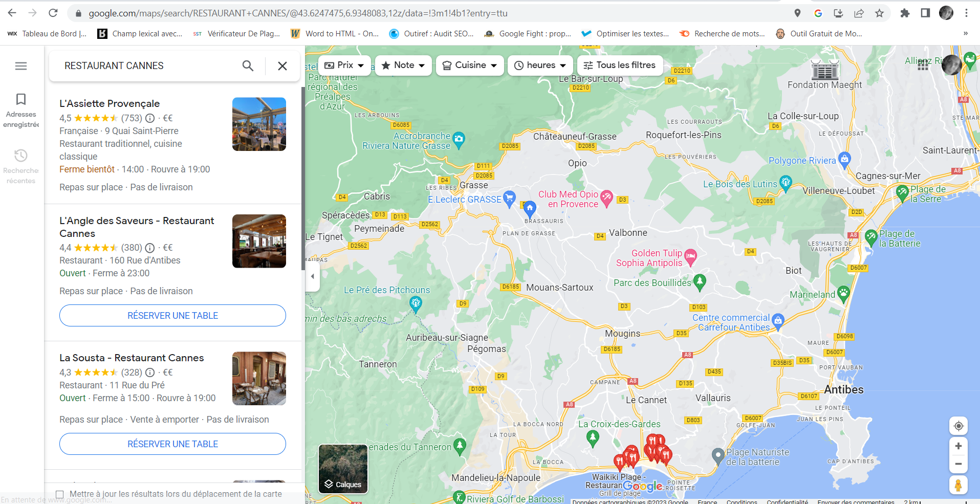Réserver une table at L'Angle des Saveurs
980x504 pixels.
pos(172,315)
